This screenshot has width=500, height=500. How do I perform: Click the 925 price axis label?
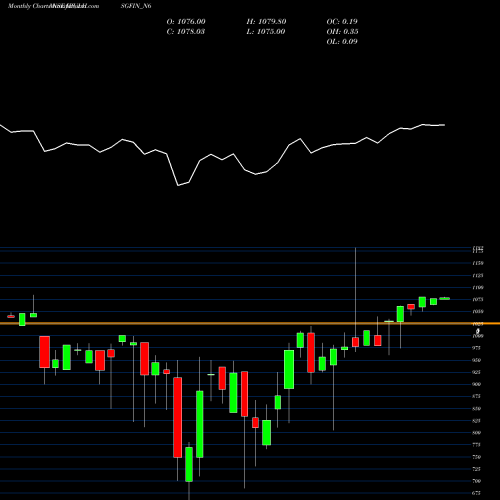(x=477, y=372)
